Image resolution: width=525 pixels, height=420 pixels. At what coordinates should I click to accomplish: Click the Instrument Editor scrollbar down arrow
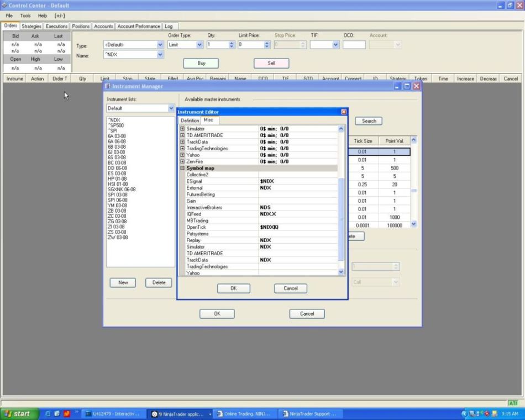click(341, 272)
